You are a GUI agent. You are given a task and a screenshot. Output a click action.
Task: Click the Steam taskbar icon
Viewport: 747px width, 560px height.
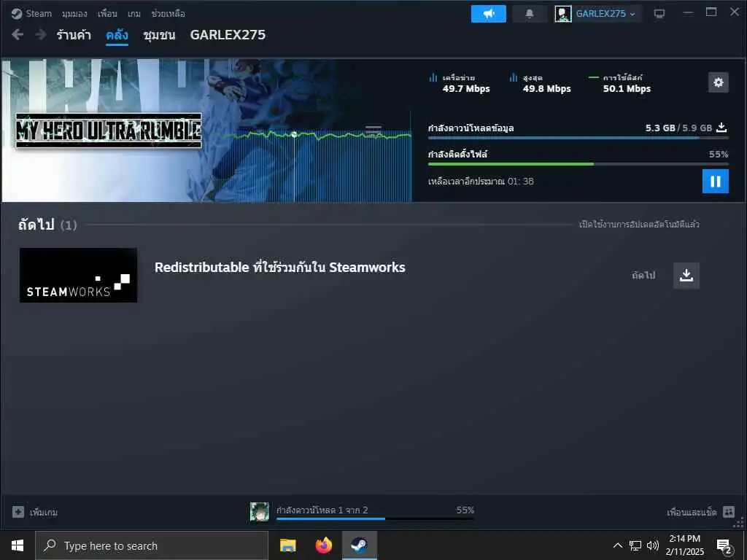(x=359, y=545)
